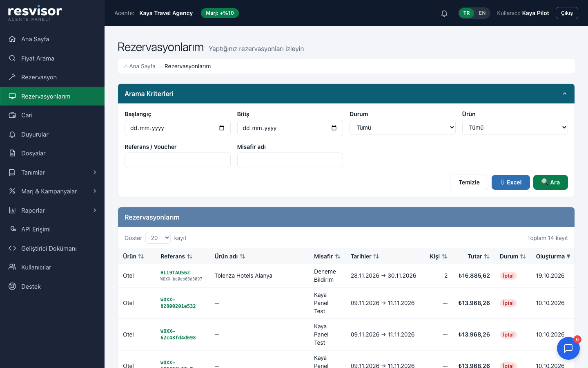Screen dimensions: 588x368
Task: Switch language to EN
Action: point(482,13)
